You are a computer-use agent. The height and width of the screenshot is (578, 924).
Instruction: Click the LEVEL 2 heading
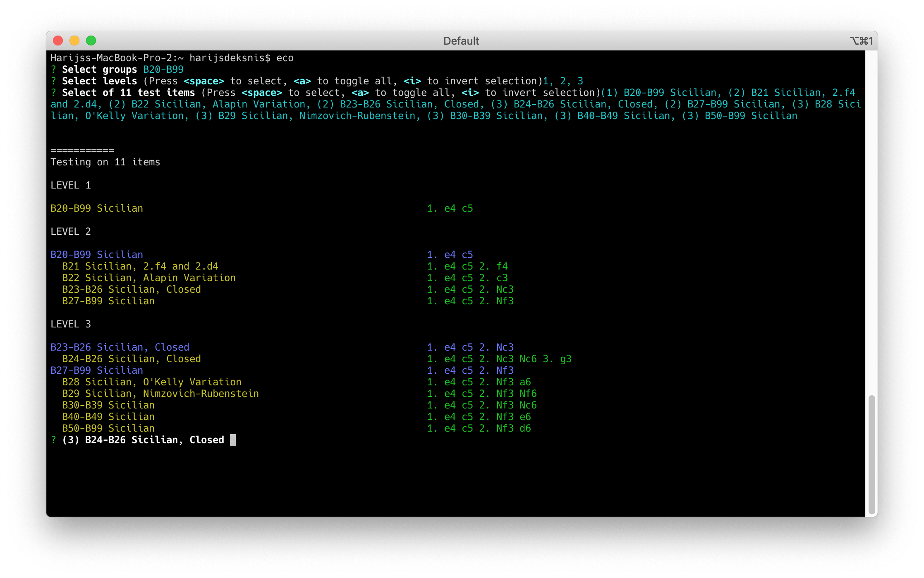point(70,232)
